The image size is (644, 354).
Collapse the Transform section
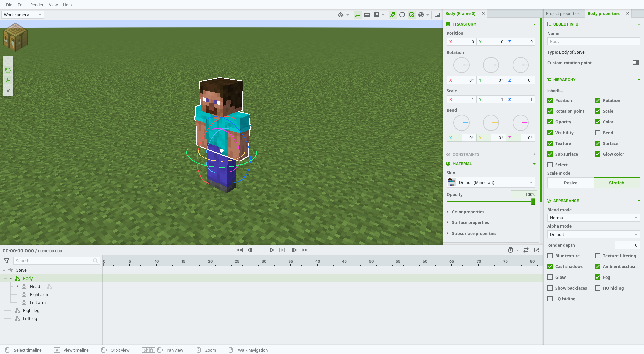point(534,24)
